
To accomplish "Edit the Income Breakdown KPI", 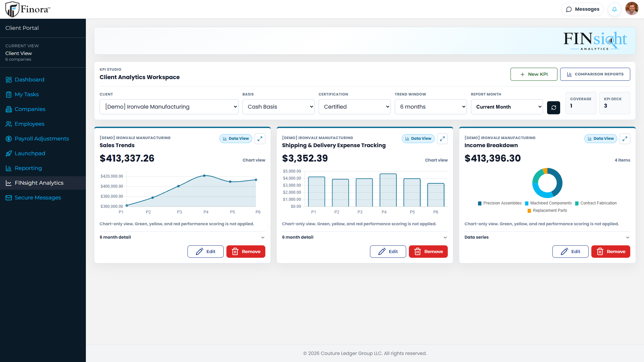I will pyautogui.click(x=571, y=252).
